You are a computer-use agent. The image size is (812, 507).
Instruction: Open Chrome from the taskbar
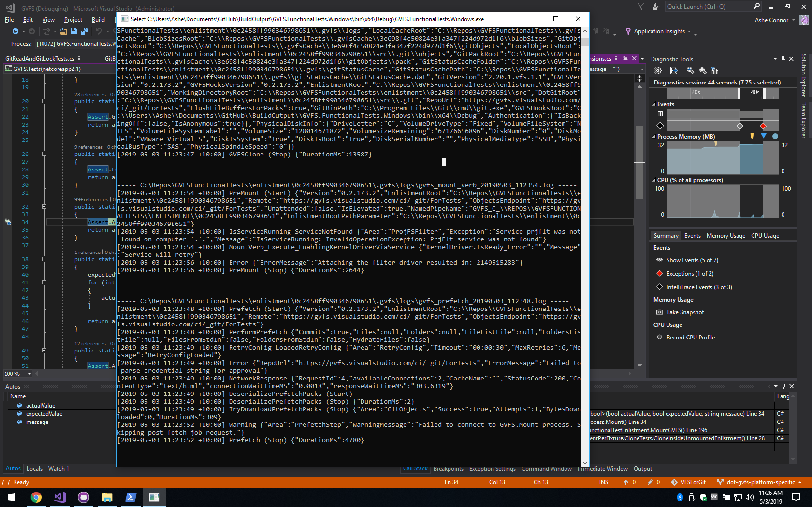36,497
